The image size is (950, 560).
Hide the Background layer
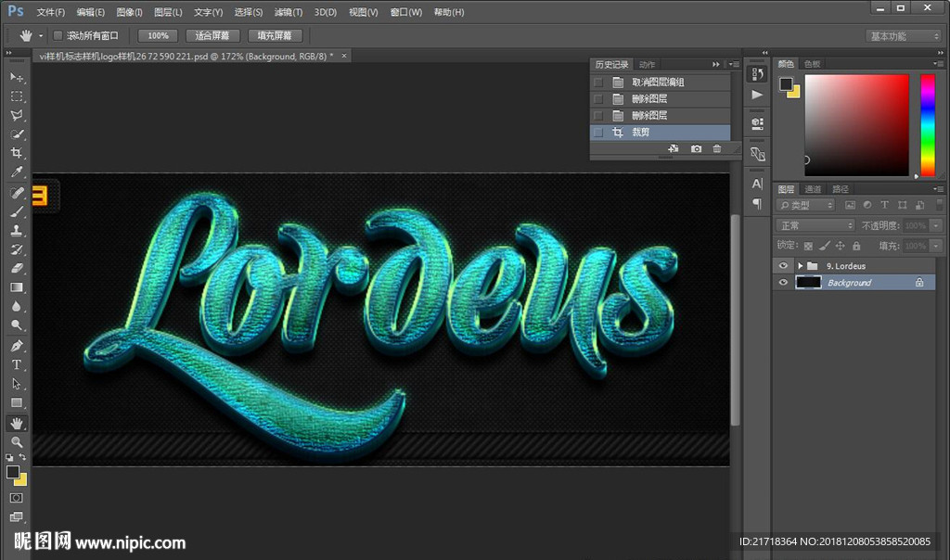pos(784,283)
